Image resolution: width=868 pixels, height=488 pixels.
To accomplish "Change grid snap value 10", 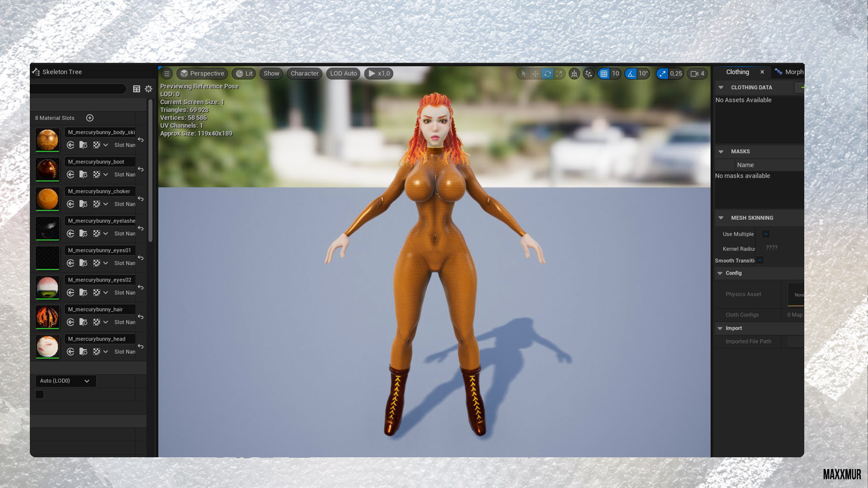I will pyautogui.click(x=615, y=74).
